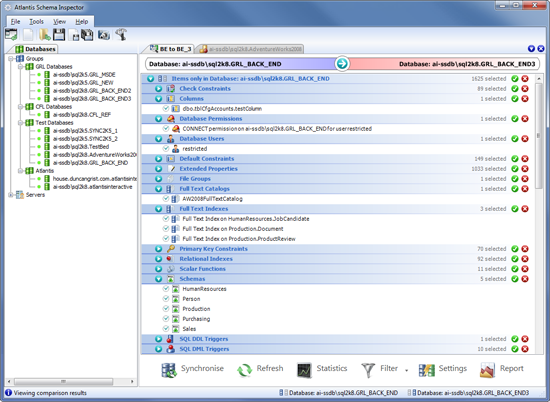Click the Filter funnel icon
This screenshot has height=402, width=550.
click(x=368, y=370)
